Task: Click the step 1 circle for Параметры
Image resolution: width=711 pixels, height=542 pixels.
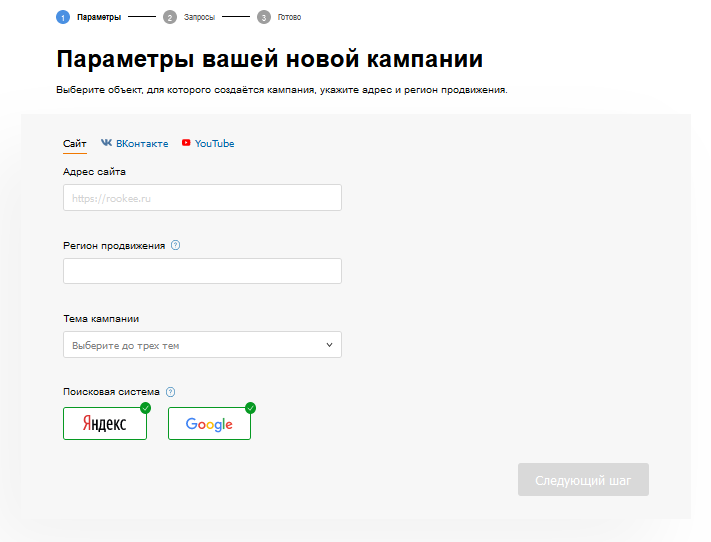Action: pyautogui.click(x=63, y=17)
